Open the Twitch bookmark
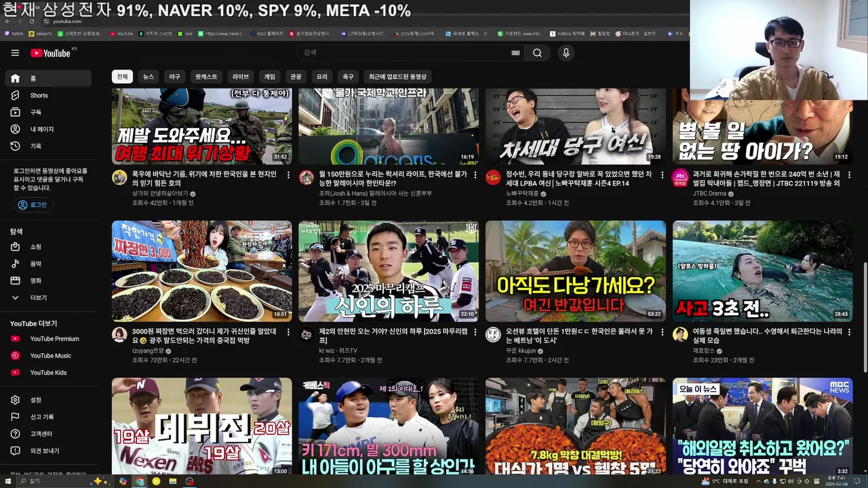The height and width of the screenshot is (488, 868). (x=14, y=33)
